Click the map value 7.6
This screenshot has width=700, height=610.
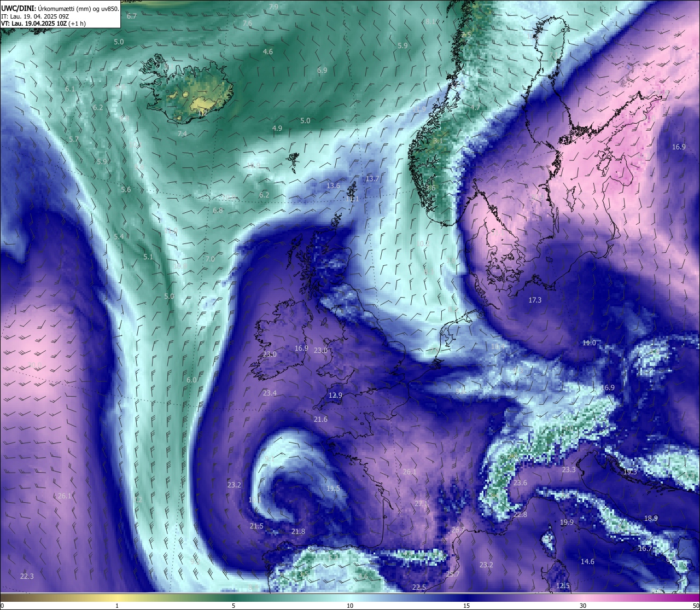coord(247,24)
